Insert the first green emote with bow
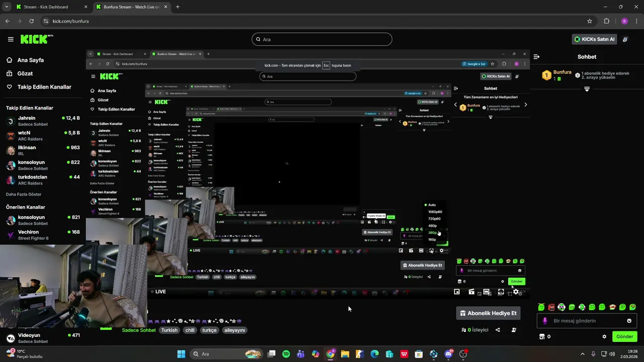Viewport: 644px width, 362px height. pyautogui.click(x=541, y=307)
